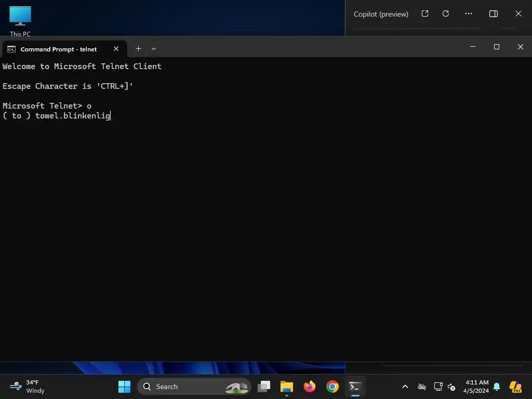Open File Explorer from taskbar

287,387
